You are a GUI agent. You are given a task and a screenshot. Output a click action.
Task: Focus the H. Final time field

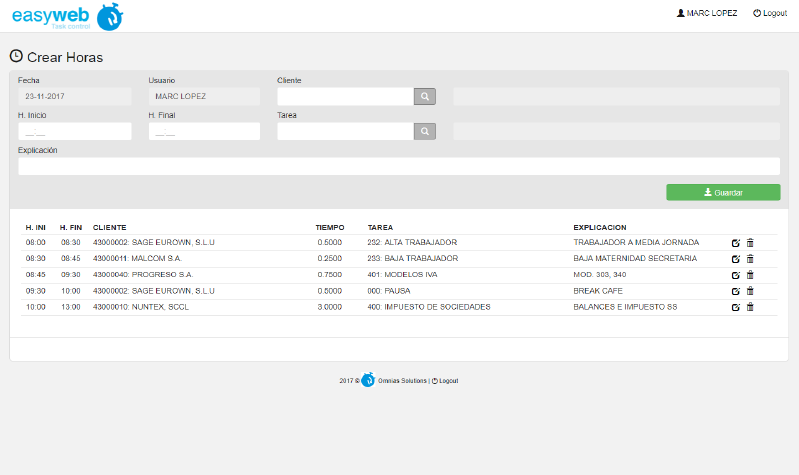[x=204, y=132]
